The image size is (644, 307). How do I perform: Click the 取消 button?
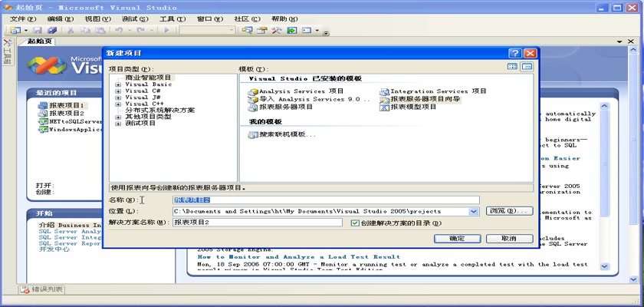click(509, 239)
